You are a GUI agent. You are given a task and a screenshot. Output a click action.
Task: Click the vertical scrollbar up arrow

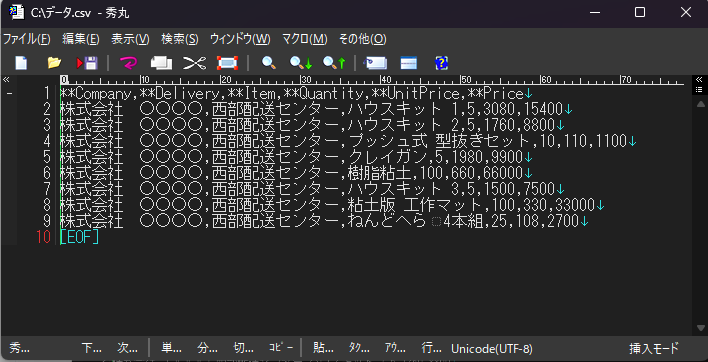[700, 104]
